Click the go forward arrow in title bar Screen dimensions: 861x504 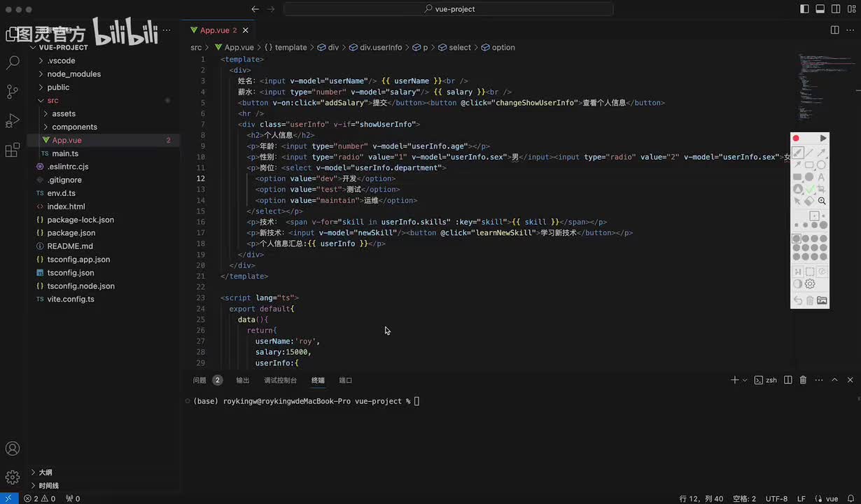pos(271,9)
